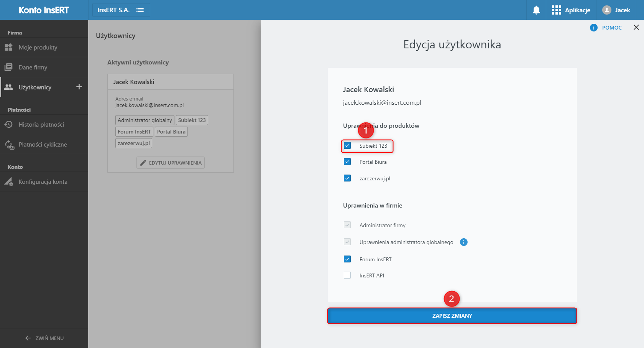
Task: Save with the Zapisz zmiany button
Action: (x=452, y=316)
